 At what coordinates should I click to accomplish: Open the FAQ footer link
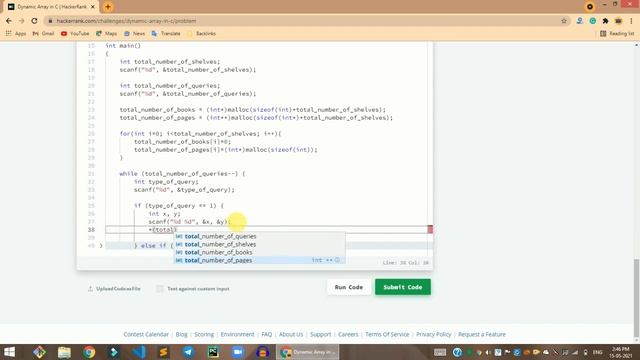click(x=267, y=334)
